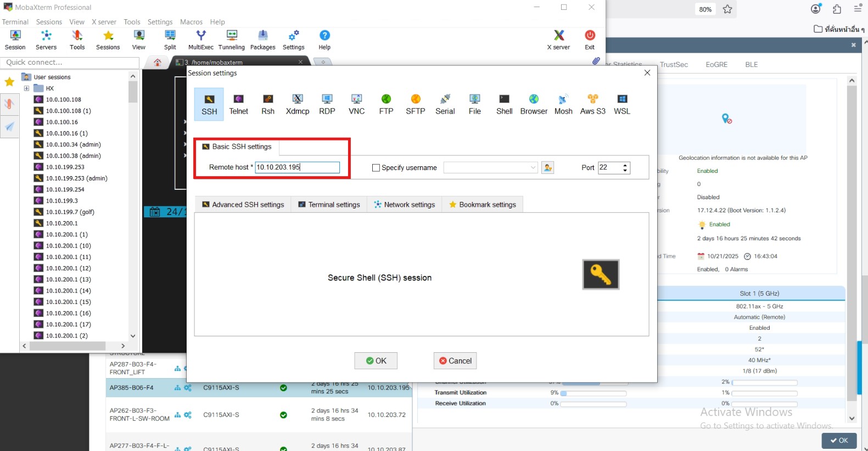This screenshot has height=451, width=868.
Task: Expand the HX folder in sessions tree
Action: coord(26,88)
